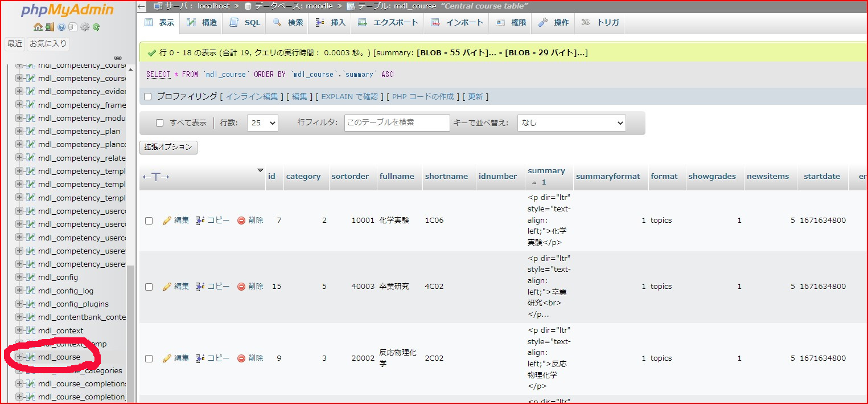The image size is (868, 404).
Task: Sort by the shortname column header
Action: 446,177
